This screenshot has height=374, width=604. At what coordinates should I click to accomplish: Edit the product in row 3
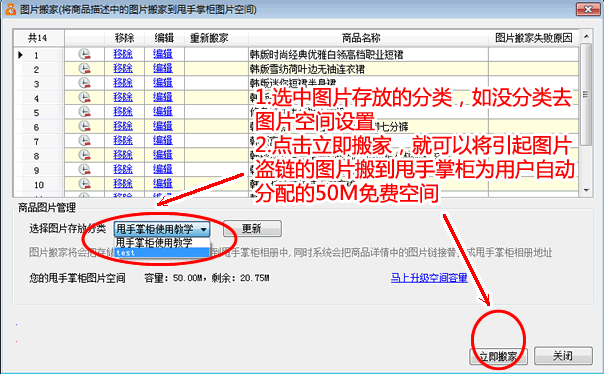tap(163, 83)
